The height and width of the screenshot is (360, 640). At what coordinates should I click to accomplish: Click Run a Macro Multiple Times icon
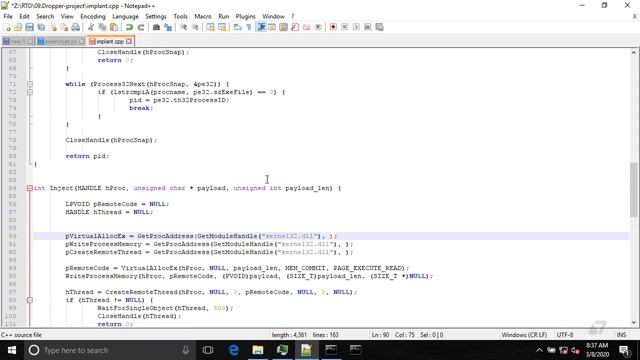point(368,27)
